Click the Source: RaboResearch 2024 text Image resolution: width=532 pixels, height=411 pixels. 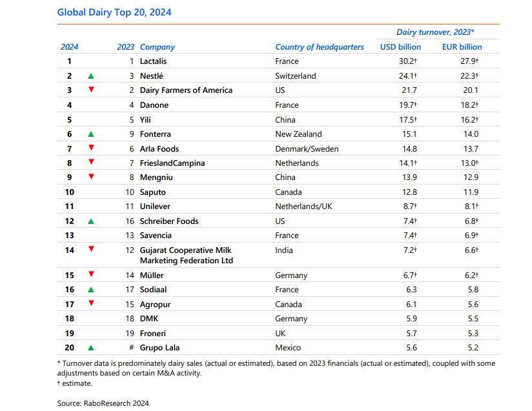point(103,403)
